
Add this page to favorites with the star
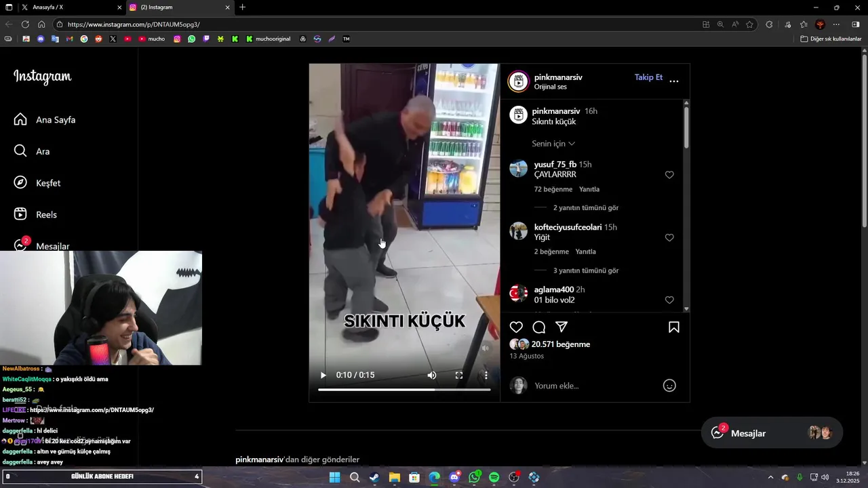coord(750,24)
